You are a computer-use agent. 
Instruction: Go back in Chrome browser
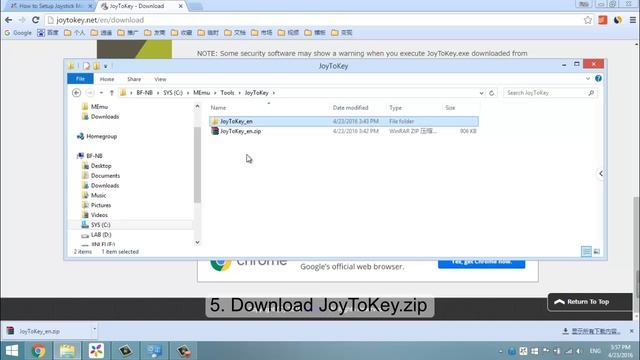[x=9, y=20]
